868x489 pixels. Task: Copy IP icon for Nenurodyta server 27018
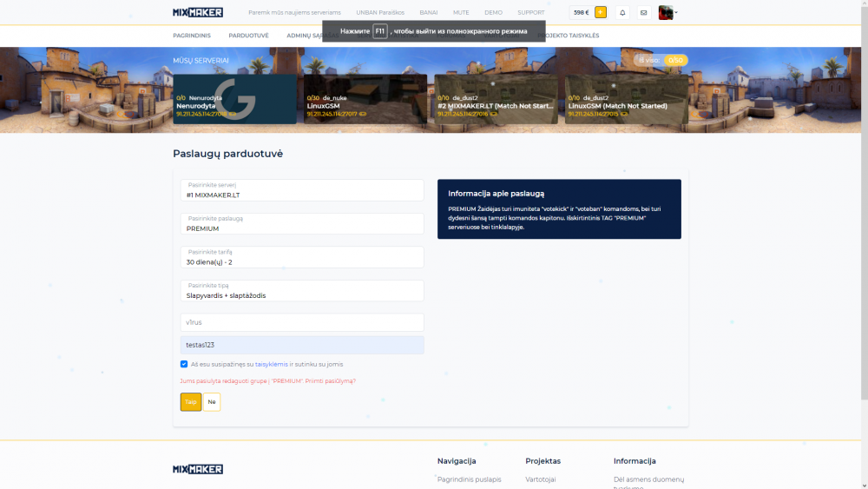233,114
